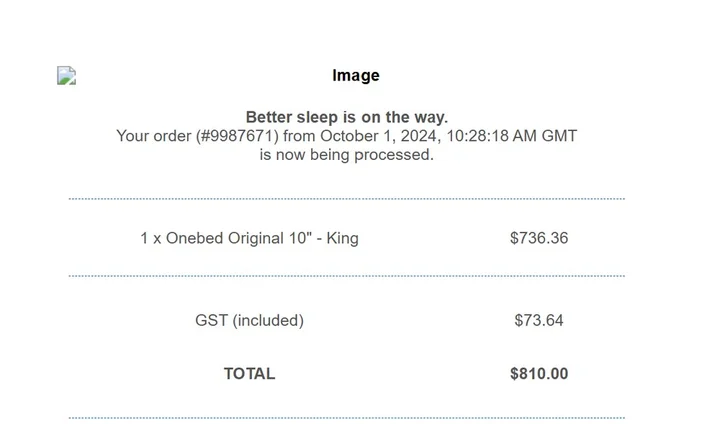The height and width of the screenshot is (424, 720).
Task: Click the bold "TOTAL" label
Action: point(249,374)
